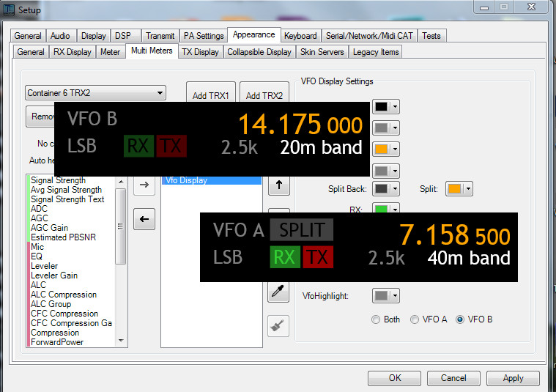Open the Transmit tab
This screenshot has width=556, height=392.
point(160,36)
